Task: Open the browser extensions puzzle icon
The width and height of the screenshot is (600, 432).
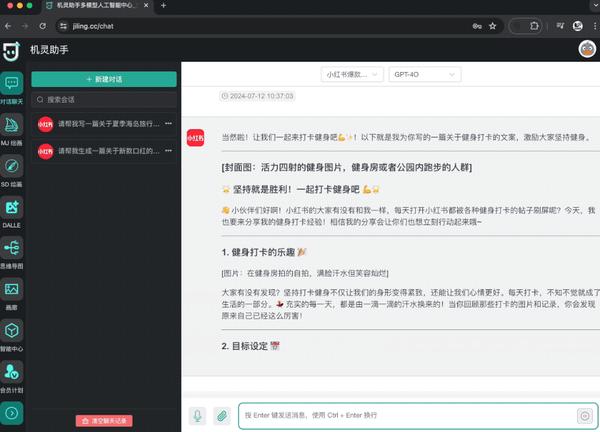Action: click(x=534, y=26)
